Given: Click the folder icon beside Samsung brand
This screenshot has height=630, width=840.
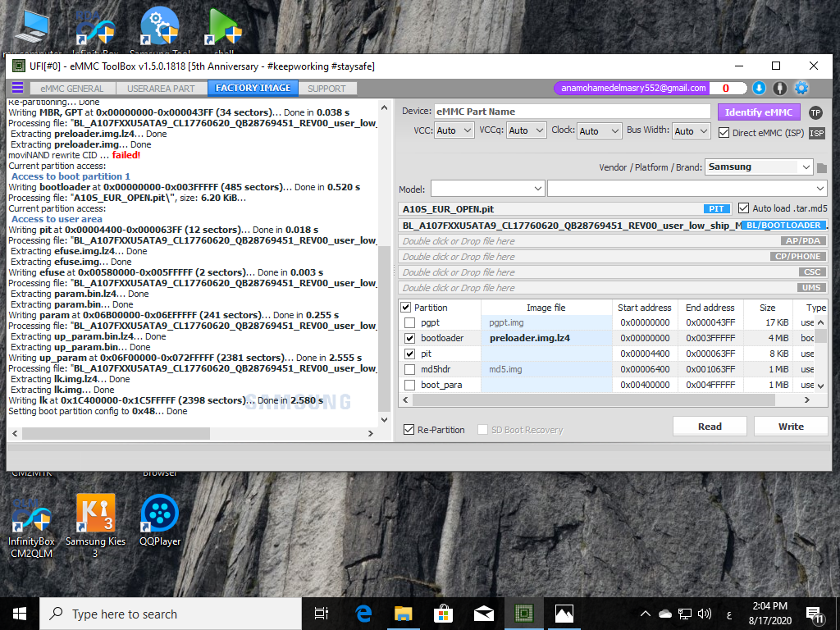Looking at the screenshot, I should point(822,168).
